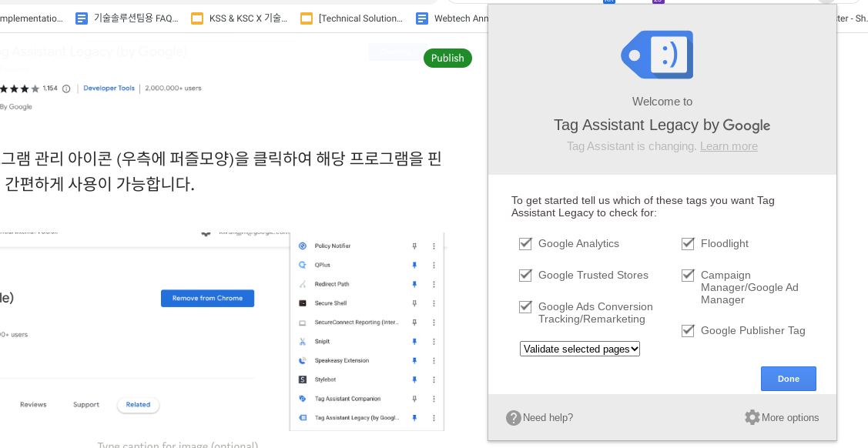Open Redirect Path three-dot menu

(x=434, y=284)
